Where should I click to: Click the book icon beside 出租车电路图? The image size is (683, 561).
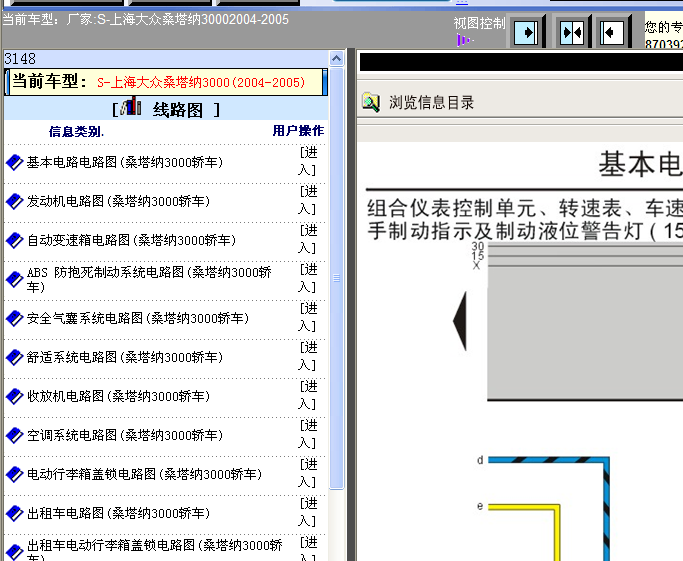coord(14,513)
